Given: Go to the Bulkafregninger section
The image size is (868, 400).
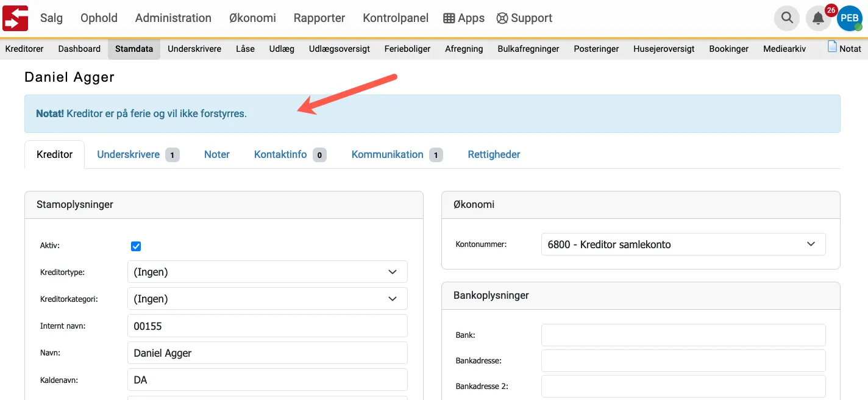Looking at the screenshot, I should tap(528, 48).
